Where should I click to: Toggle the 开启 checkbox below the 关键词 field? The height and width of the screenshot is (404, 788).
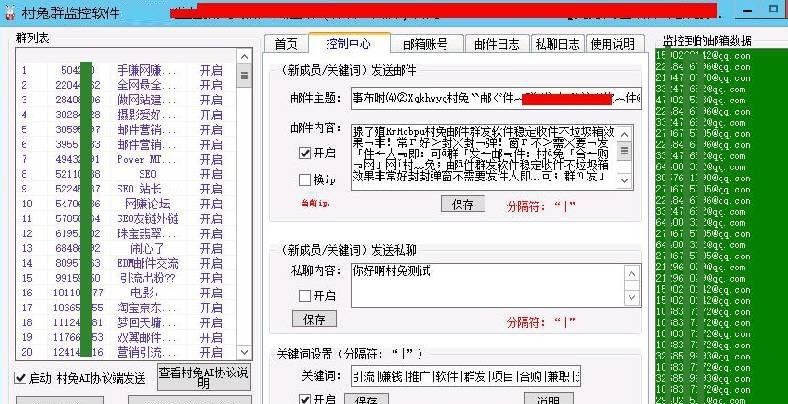coord(305,399)
